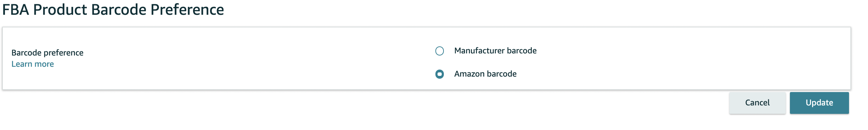Follow the teal Learn more hyperlink
868x130 pixels.
(x=33, y=64)
